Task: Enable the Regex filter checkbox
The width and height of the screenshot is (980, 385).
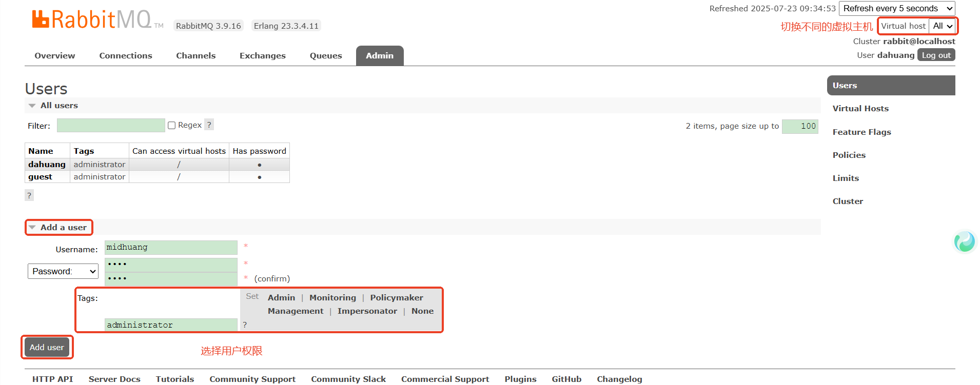Action: pyautogui.click(x=172, y=125)
